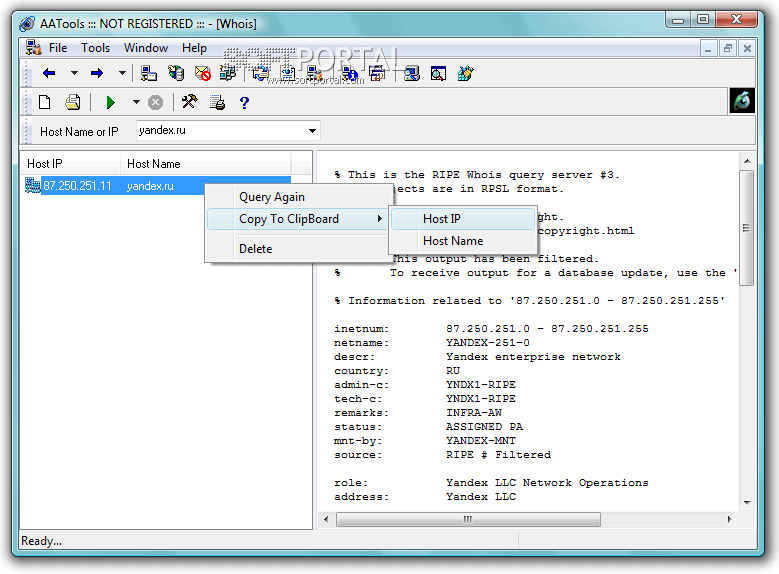Screen dimensions: 779x574
Task: Open the document-with-globe tool icon
Action: pyautogui.click(x=288, y=74)
